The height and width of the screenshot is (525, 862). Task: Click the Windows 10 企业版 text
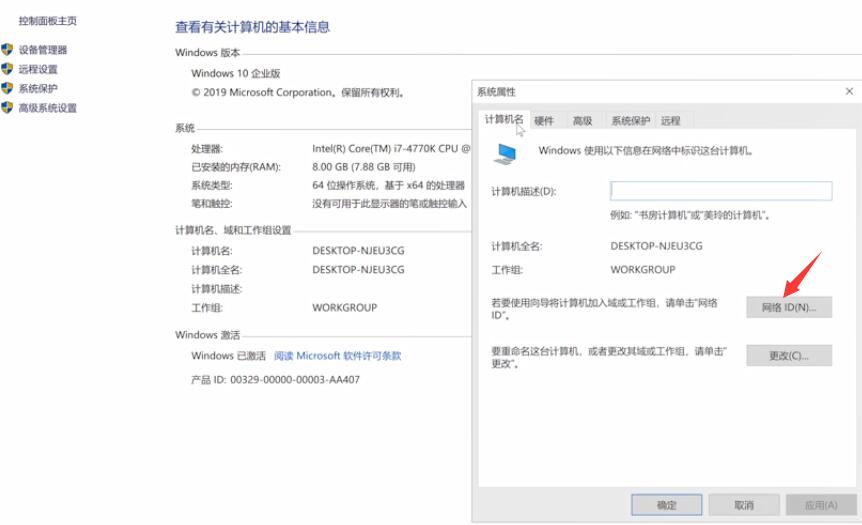236,73
